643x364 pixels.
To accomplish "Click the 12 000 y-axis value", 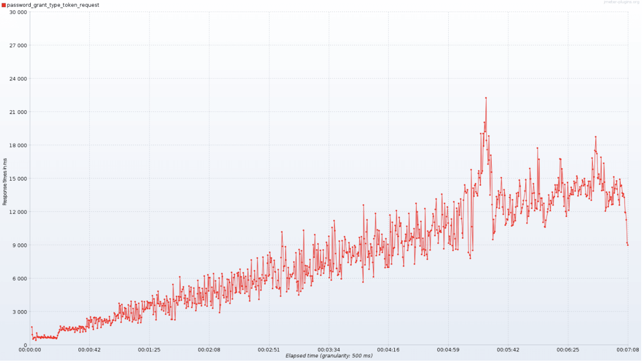I will (x=18, y=212).
